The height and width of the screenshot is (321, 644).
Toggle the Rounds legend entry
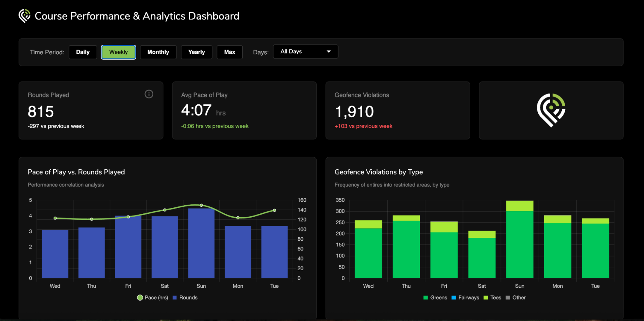185,298
